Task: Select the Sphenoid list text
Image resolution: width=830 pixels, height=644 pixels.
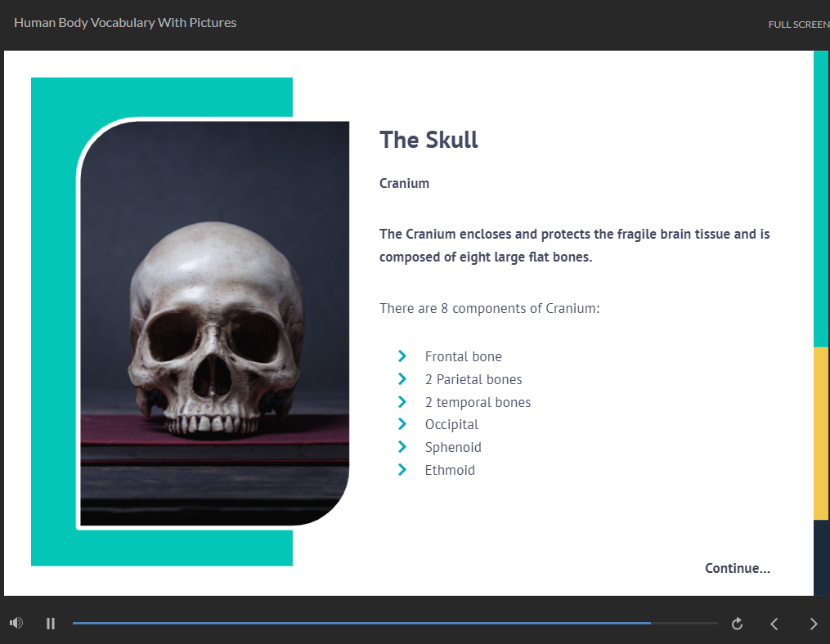Action: tap(453, 447)
